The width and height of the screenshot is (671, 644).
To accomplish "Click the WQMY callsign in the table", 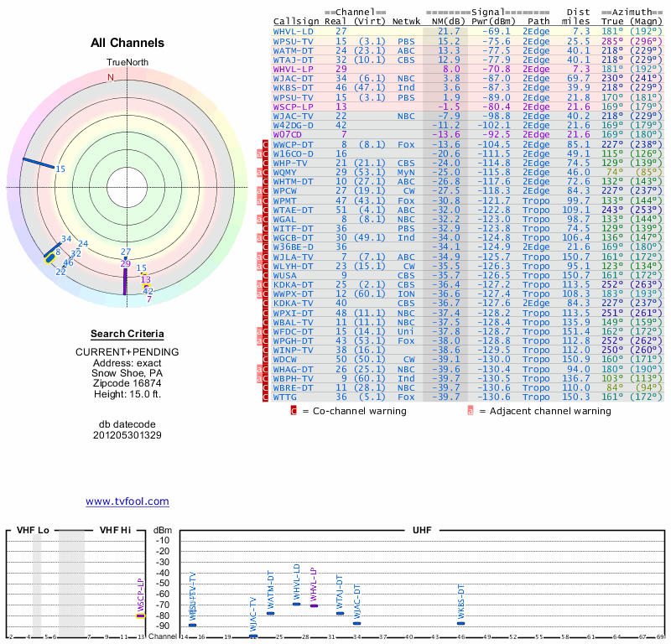I will tap(285, 172).
